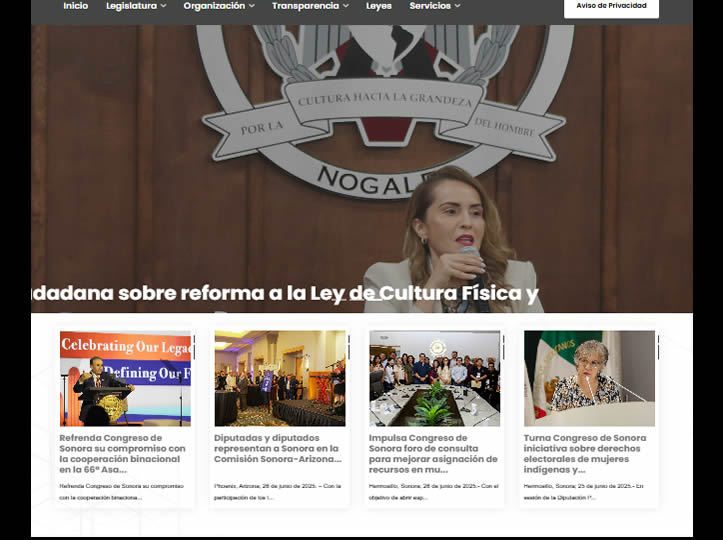Open the Leyes menu item
723x540 pixels.
point(379,6)
